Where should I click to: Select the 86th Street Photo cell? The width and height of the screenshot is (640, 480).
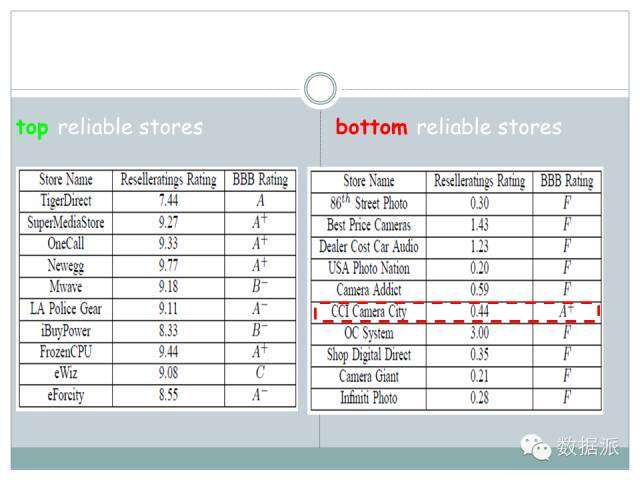coord(368,203)
